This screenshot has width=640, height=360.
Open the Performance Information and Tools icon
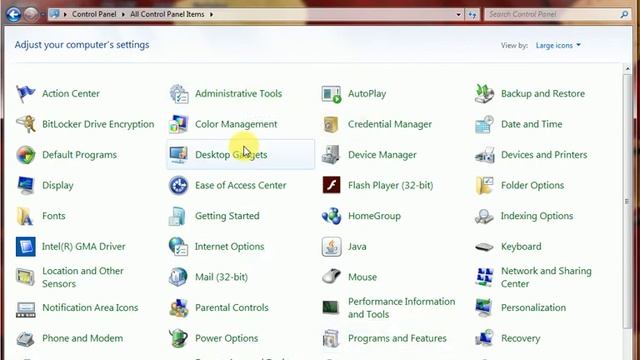[331, 308]
